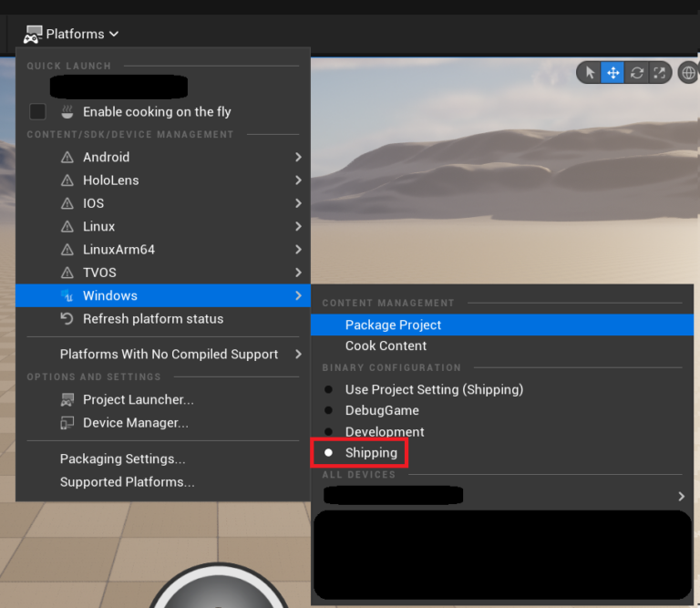The image size is (700, 608).
Task: Expand the IOS submenu arrow
Action: (298, 203)
